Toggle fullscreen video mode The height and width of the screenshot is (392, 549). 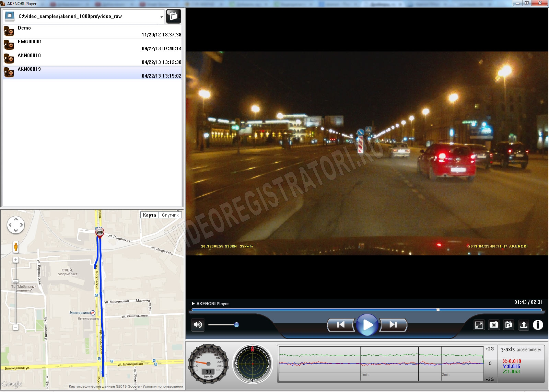point(479,325)
